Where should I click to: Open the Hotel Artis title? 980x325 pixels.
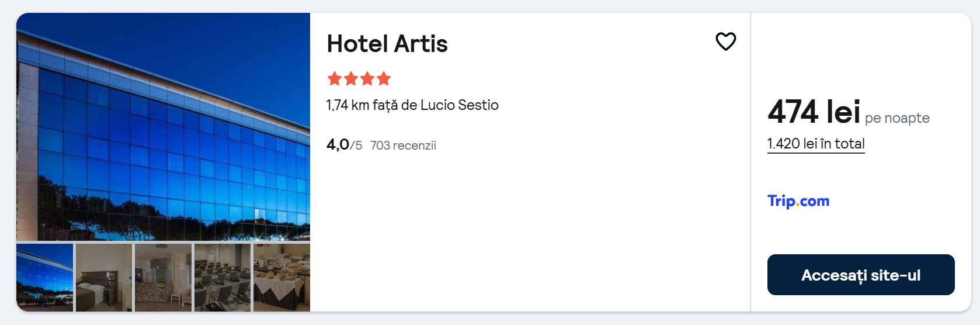[387, 44]
